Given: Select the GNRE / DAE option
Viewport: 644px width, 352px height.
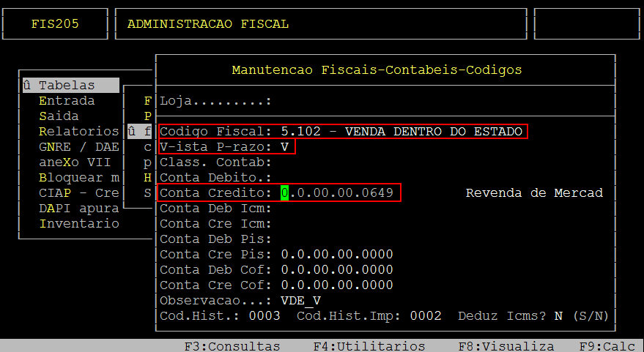Looking at the screenshot, I should [x=78, y=147].
